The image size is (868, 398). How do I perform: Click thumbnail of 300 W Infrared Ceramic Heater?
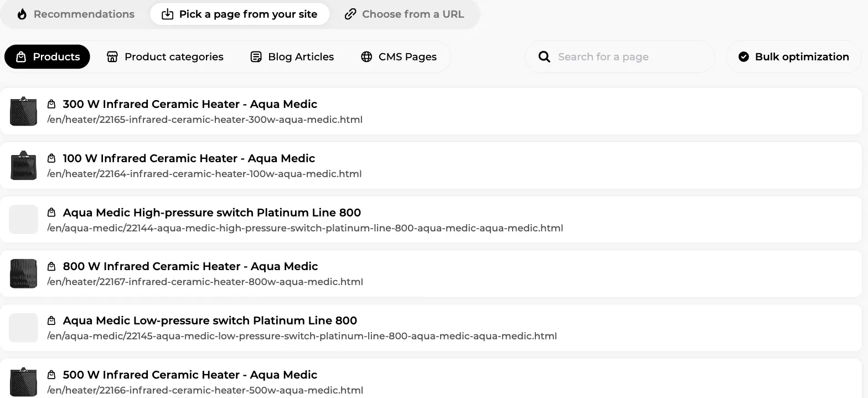pos(23,111)
